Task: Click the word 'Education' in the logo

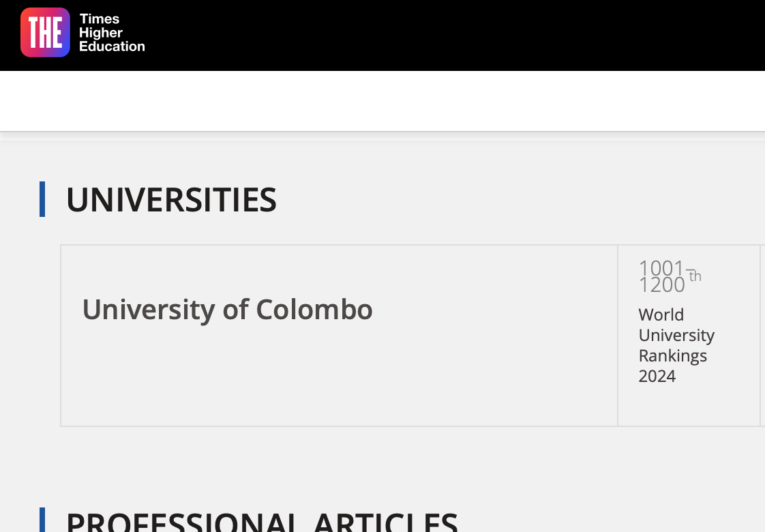Action: [x=112, y=46]
